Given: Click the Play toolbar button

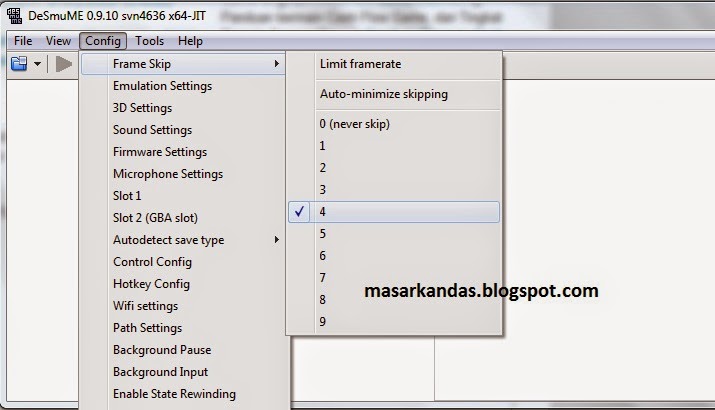Looking at the screenshot, I should (64, 64).
